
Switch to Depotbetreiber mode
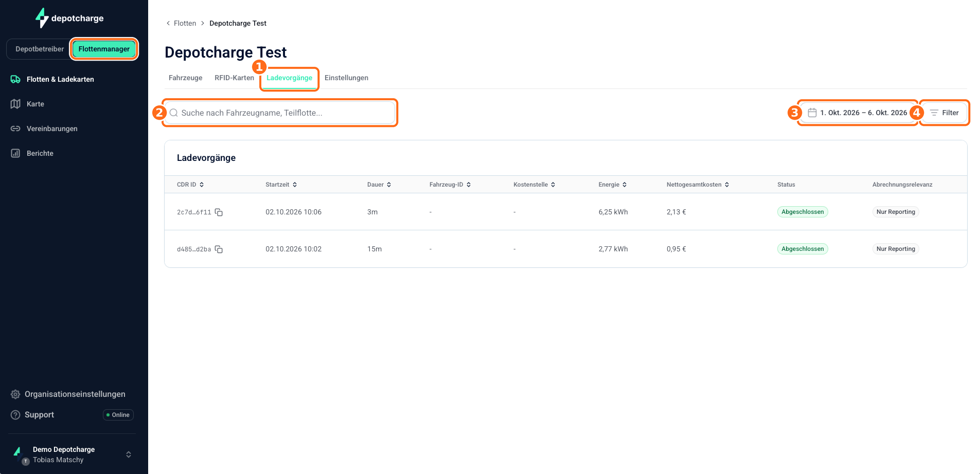(40, 49)
